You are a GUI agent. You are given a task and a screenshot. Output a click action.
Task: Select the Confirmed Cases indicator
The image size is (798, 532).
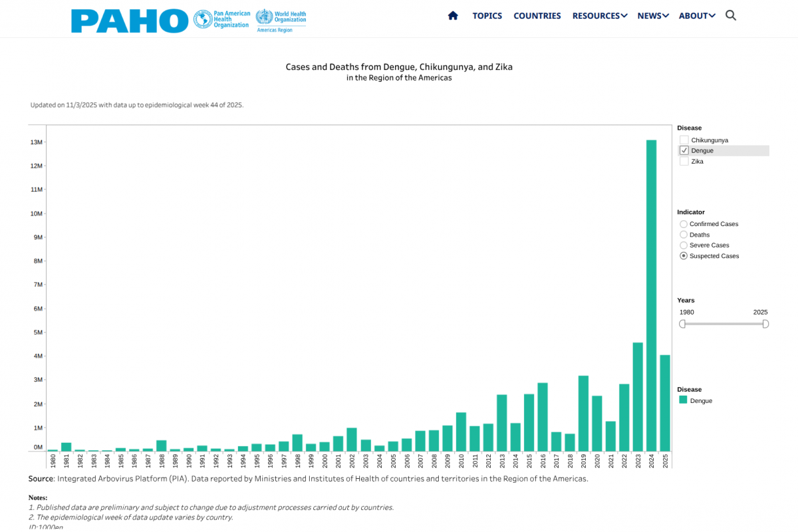coord(684,224)
